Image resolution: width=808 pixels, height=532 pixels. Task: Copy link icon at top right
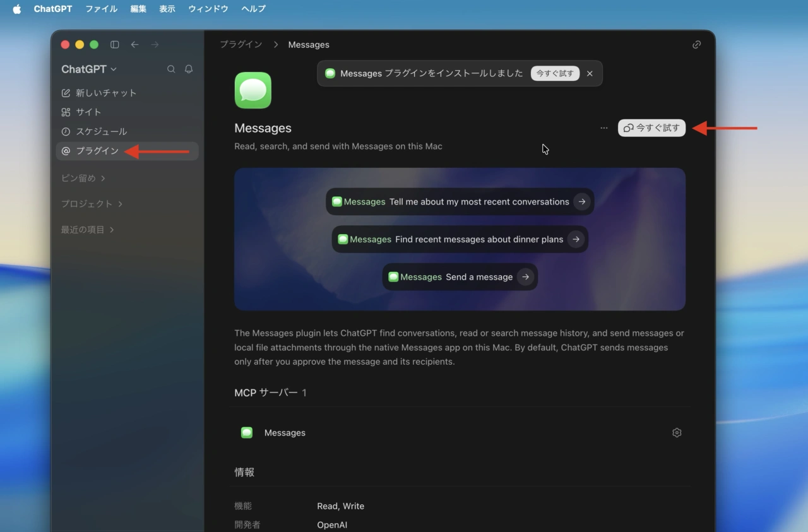696,45
